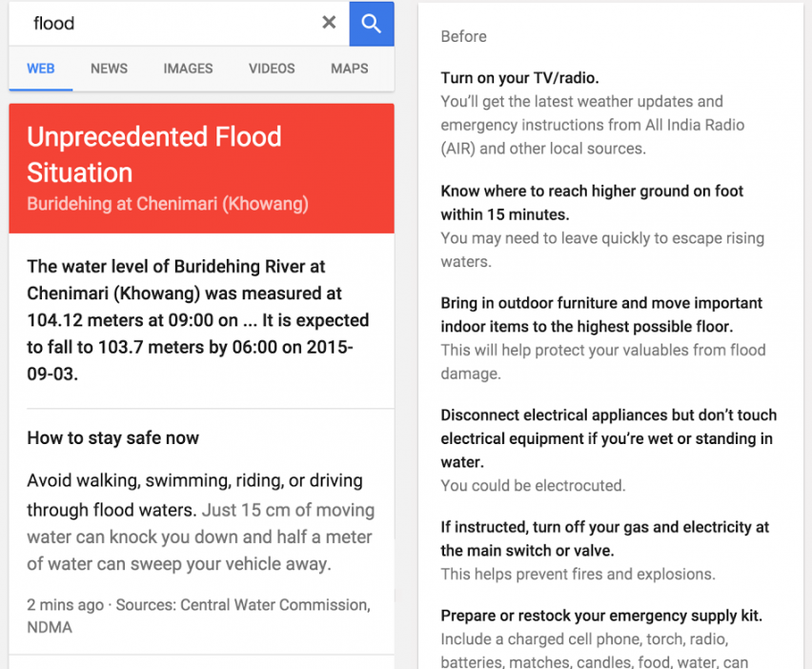Click the blue search magnifier button
The width and height of the screenshot is (812, 669).
pos(372,24)
